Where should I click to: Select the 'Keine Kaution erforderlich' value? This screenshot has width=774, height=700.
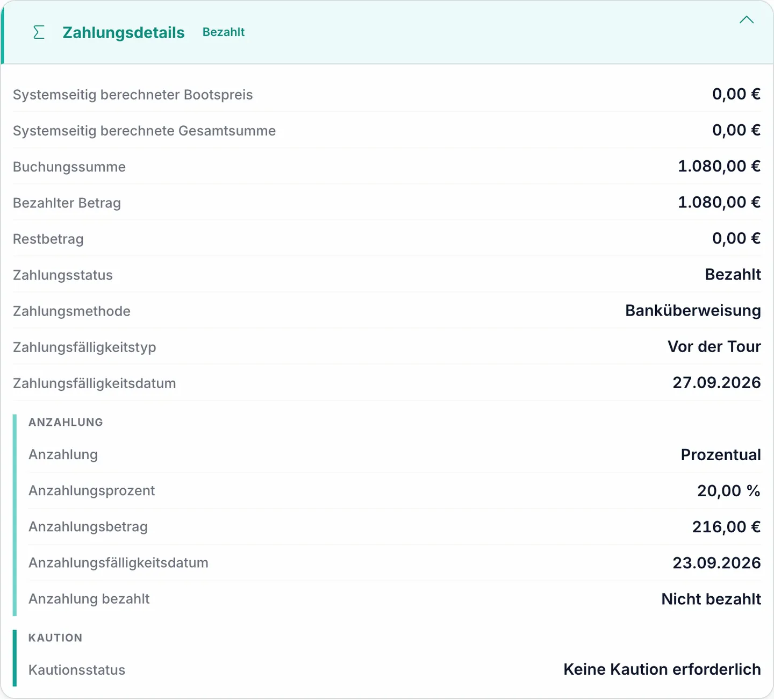coord(662,669)
